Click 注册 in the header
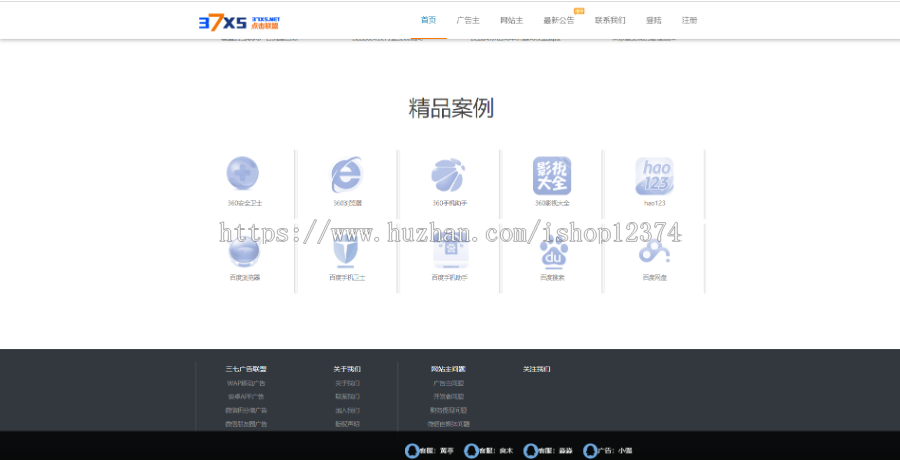The height and width of the screenshot is (460, 900). coord(689,20)
